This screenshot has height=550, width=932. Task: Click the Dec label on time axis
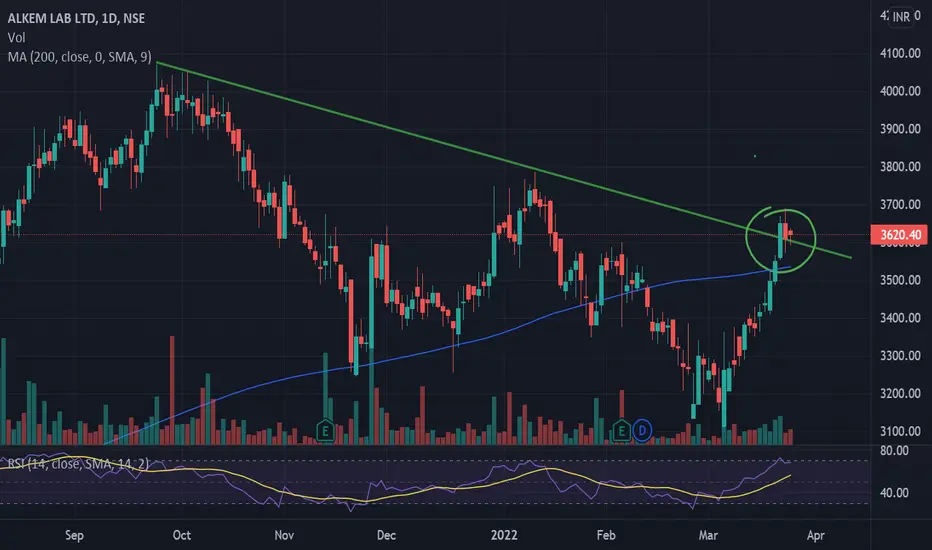(x=386, y=535)
